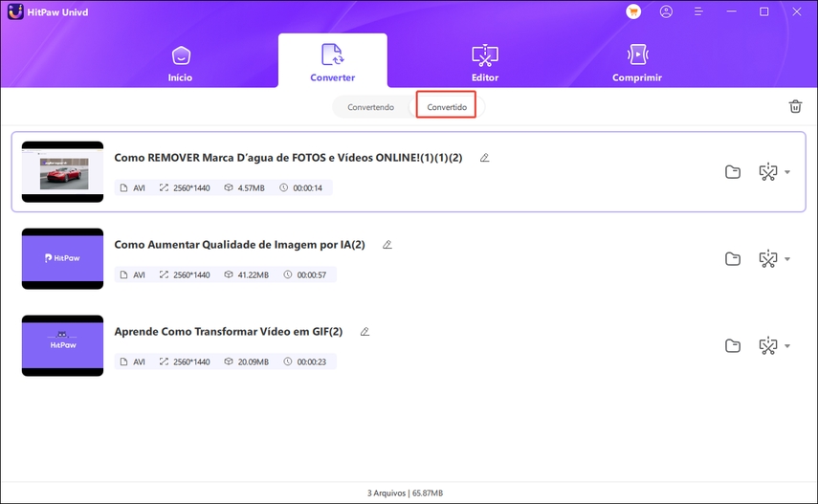Click the HitPaw Univd app logo

click(x=15, y=11)
